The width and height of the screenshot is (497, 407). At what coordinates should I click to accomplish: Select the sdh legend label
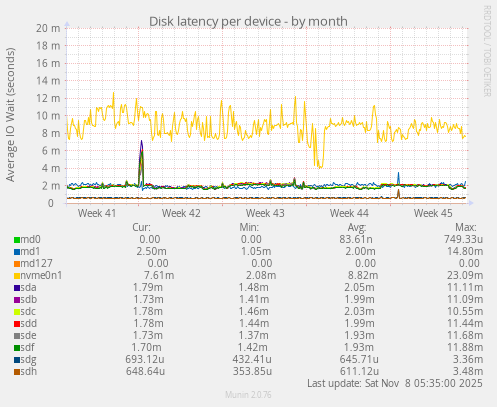(x=29, y=371)
